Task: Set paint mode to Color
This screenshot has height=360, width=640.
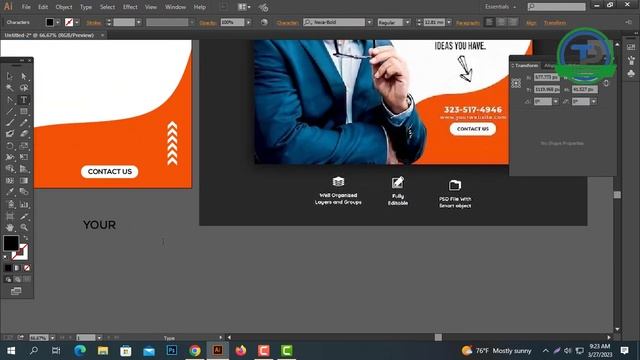Action: 8,268
